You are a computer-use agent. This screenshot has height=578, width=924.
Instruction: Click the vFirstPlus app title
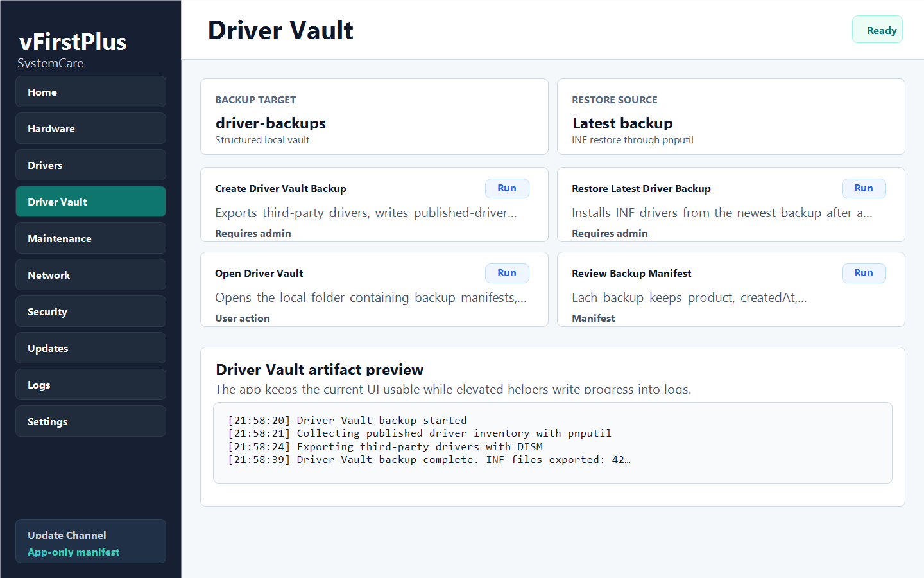(73, 42)
